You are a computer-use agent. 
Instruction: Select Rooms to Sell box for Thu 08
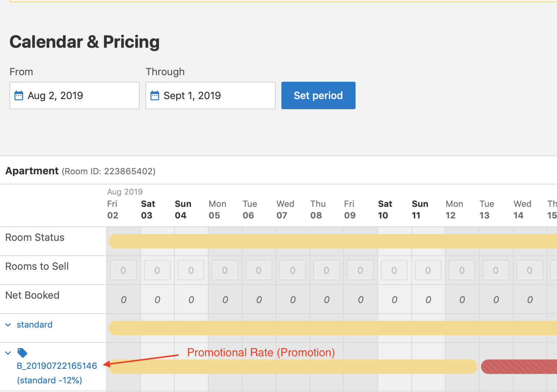coord(327,270)
